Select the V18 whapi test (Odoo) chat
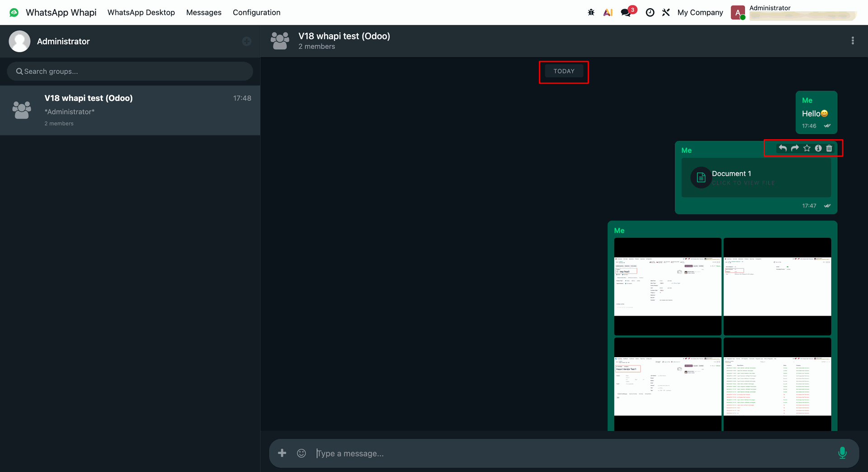The image size is (868, 472). pos(130,110)
